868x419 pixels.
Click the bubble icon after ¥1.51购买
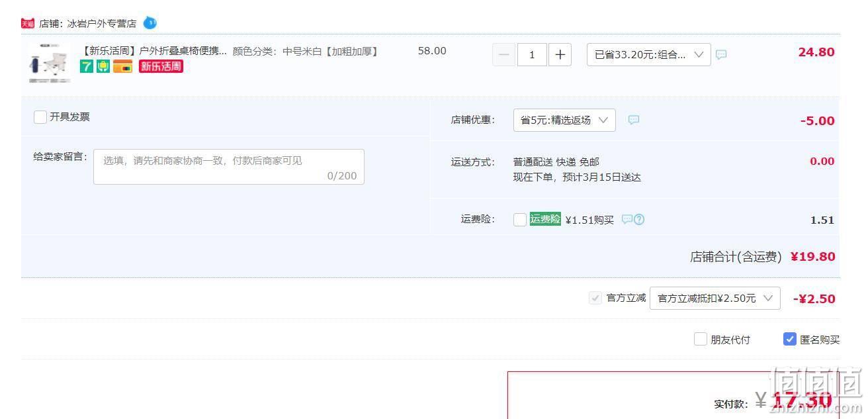click(627, 219)
